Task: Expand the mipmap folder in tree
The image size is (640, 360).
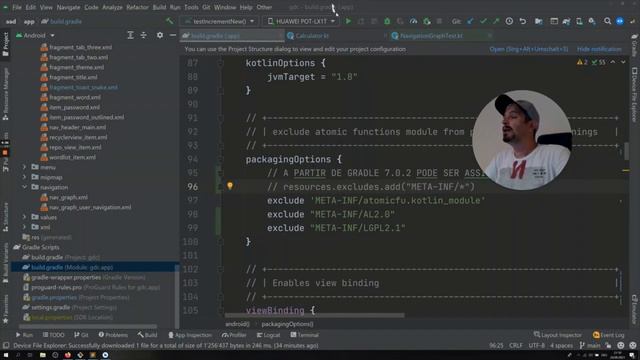Action: coord(24,177)
